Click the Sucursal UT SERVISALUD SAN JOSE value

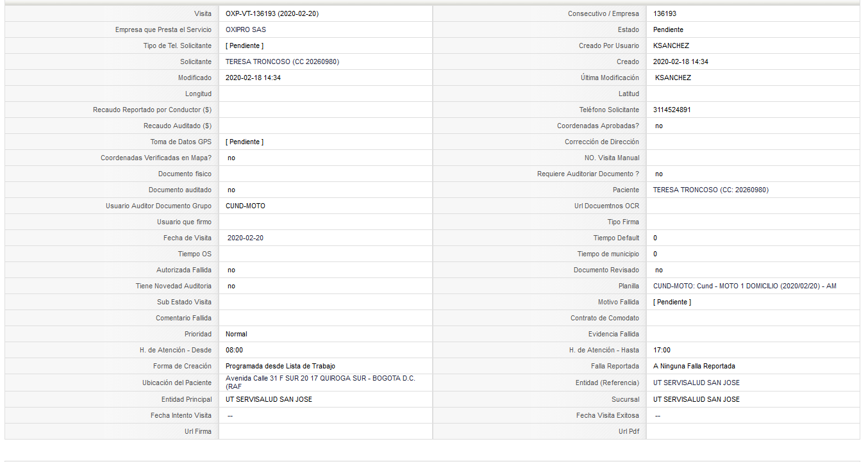[x=696, y=399]
